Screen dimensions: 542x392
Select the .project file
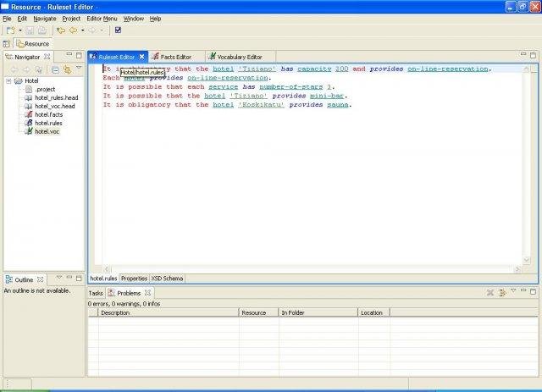(45, 89)
